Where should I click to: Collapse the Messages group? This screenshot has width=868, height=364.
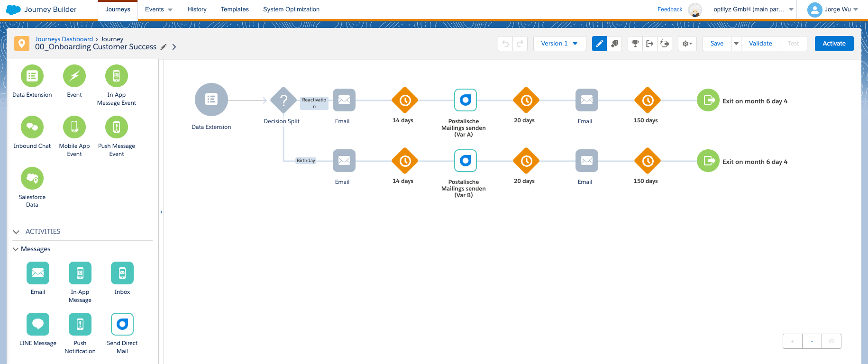point(16,249)
